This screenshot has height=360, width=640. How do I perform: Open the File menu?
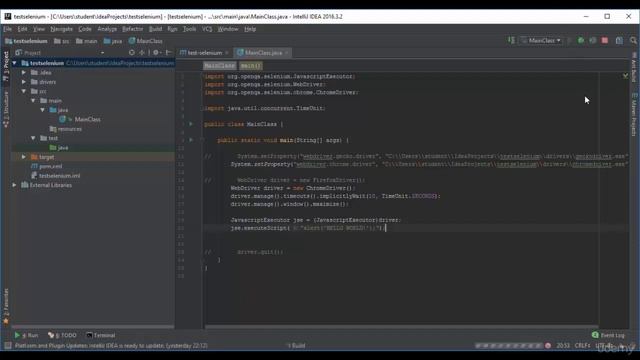pos(7,29)
